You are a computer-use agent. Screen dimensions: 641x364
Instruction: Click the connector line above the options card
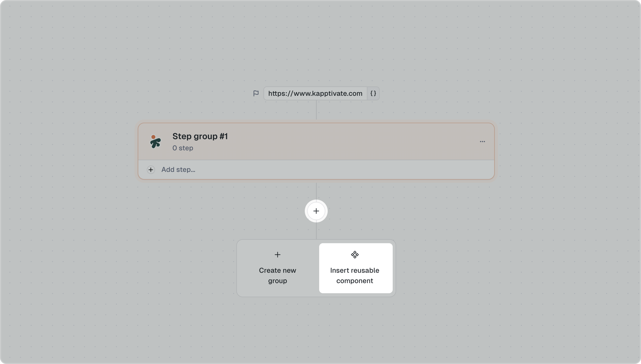[x=316, y=231]
